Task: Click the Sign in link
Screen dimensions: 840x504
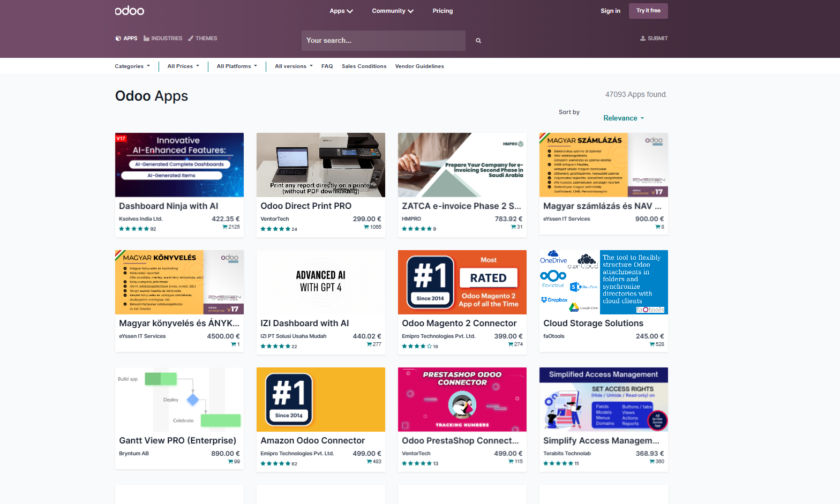Action: point(610,11)
